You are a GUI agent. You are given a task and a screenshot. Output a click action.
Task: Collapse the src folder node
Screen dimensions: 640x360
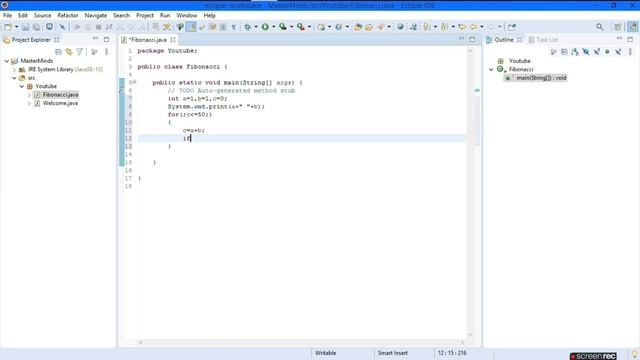click(x=14, y=78)
